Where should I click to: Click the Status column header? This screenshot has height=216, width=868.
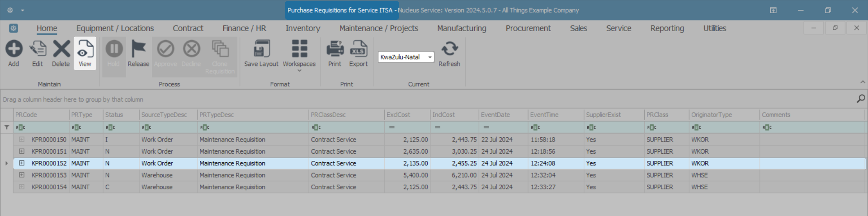coord(114,115)
